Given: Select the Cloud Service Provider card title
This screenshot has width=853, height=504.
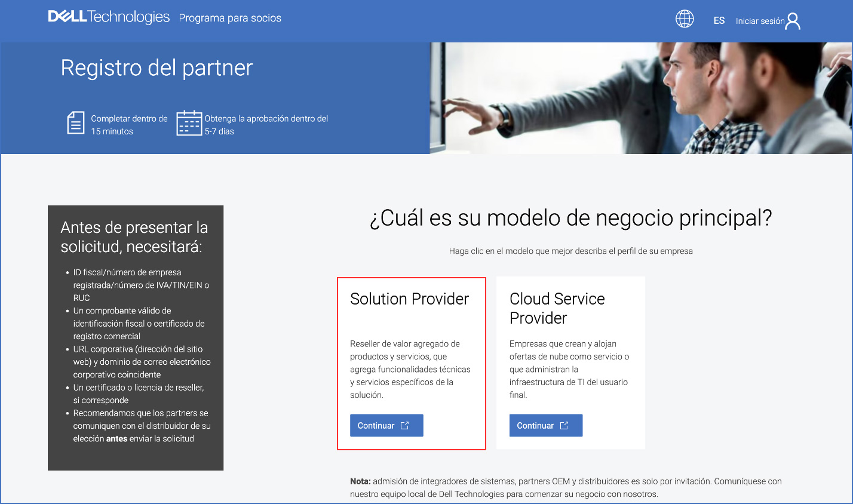Looking at the screenshot, I should pyautogui.click(x=557, y=308).
